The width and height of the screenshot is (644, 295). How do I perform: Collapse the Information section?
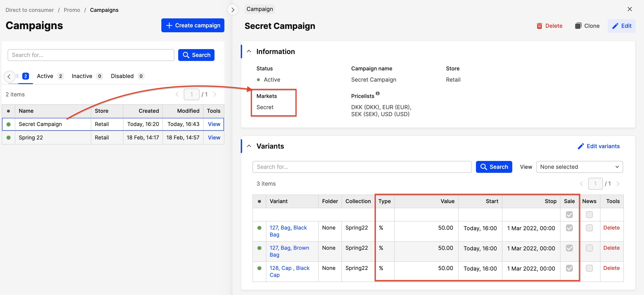point(249,52)
